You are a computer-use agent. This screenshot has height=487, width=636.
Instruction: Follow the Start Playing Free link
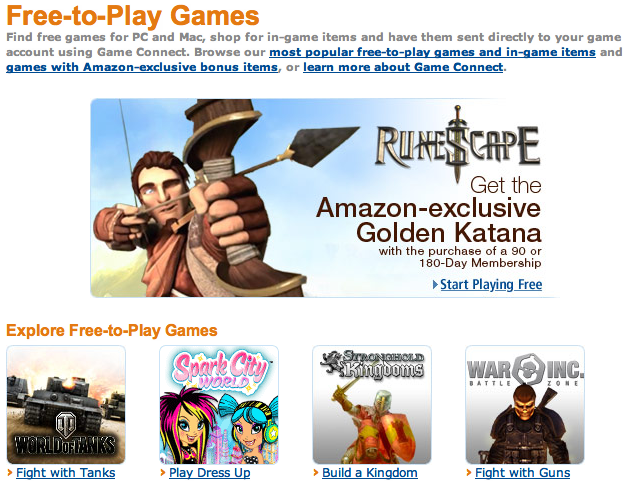(491, 285)
